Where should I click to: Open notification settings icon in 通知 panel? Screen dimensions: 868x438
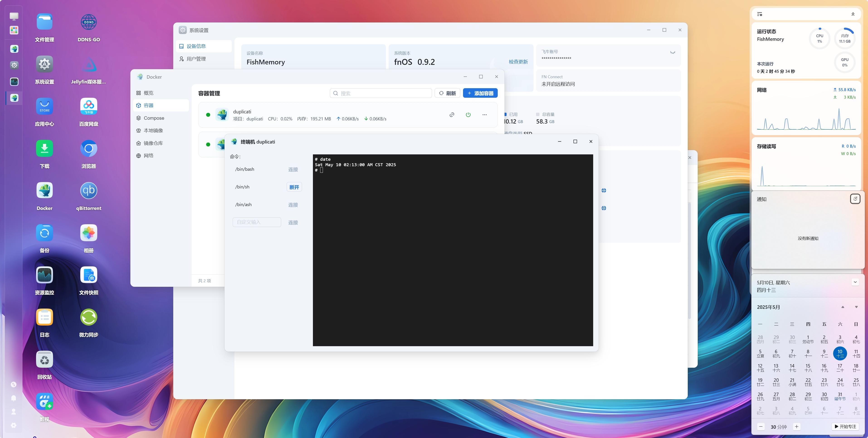[855, 199]
